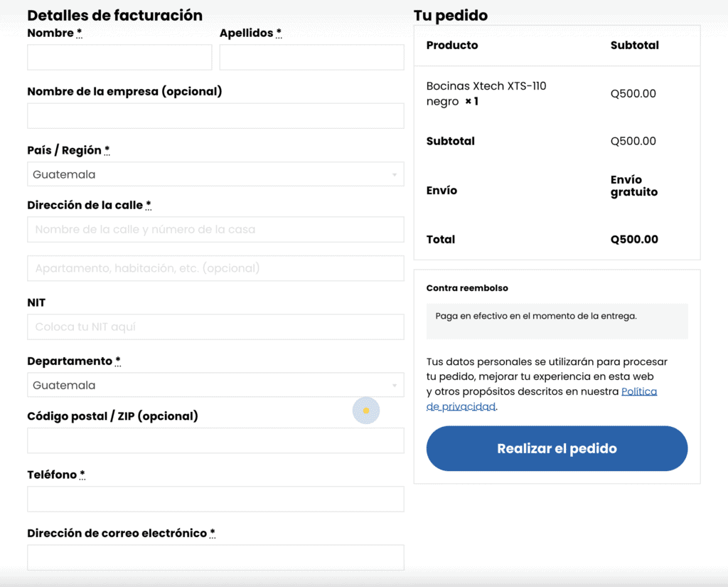Image resolution: width=728 pixels, height=587 pixels.
Task: Click the Departamento dropdown arrow
Action: coord(395,386)
